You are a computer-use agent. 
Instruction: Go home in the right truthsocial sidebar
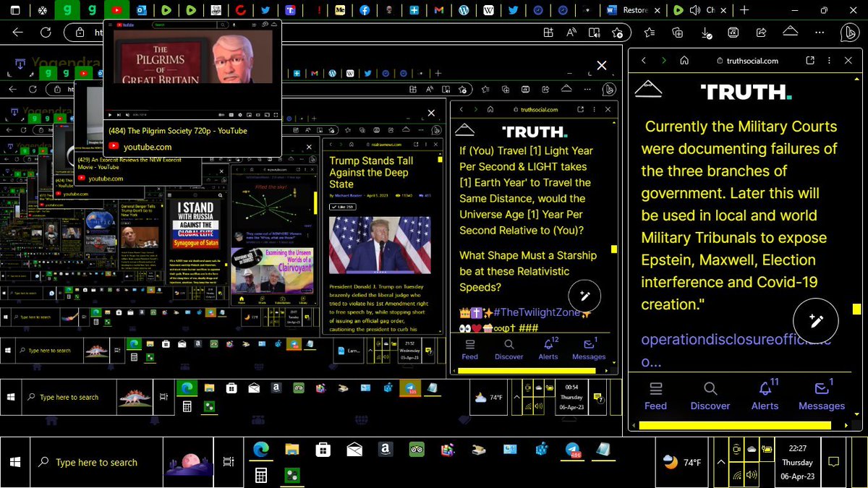(x=684, y=61)
